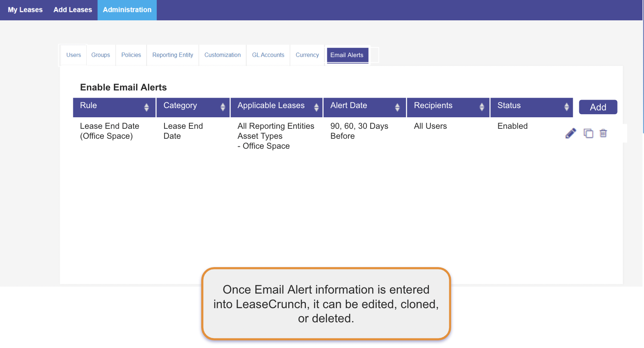644x348 pixels.
Task: Open the Reporting Entity tab
Action: pyautogui.click(x=173, y=55)
